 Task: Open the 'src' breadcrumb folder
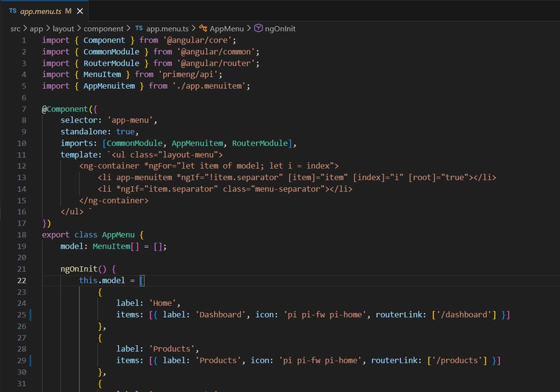(15, 29)
